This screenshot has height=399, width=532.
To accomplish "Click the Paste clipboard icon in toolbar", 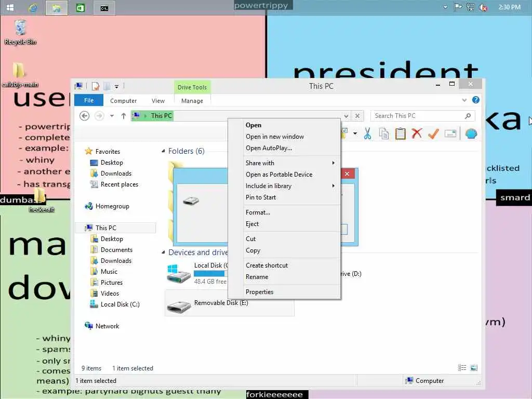I will 401,134.
